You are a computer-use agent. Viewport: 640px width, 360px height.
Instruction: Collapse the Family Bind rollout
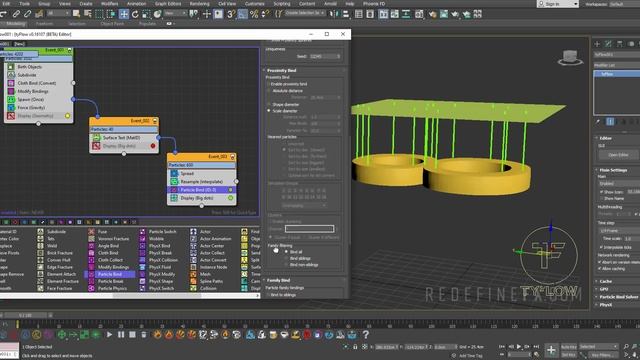(278, 280)
